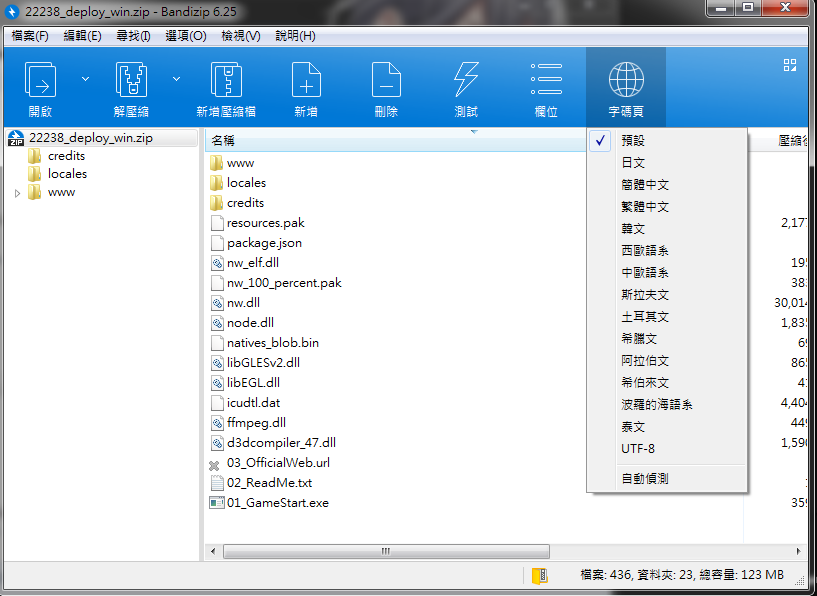Click the d3dcompiler_47.dll file icon
This screenshot has width=817, height=596.
[217, 443]
